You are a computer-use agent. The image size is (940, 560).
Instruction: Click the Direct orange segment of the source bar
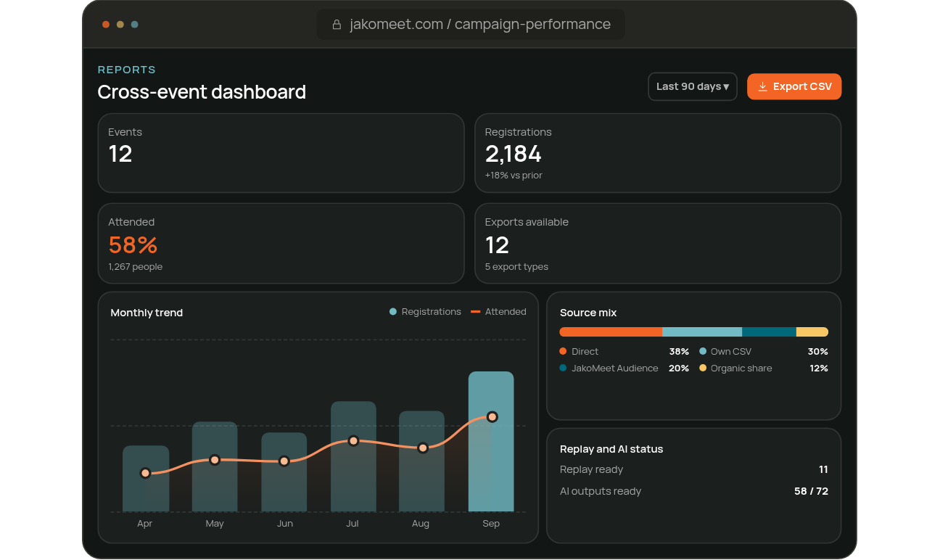tap(611, 332)
